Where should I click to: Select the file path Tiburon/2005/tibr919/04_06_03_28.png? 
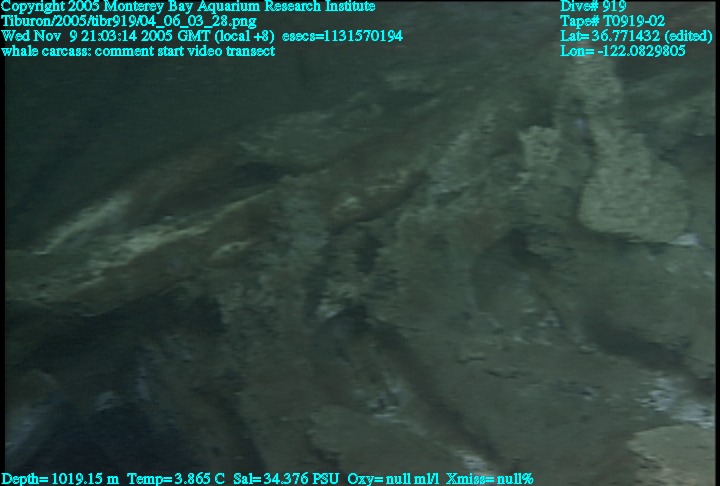[129, 21]
